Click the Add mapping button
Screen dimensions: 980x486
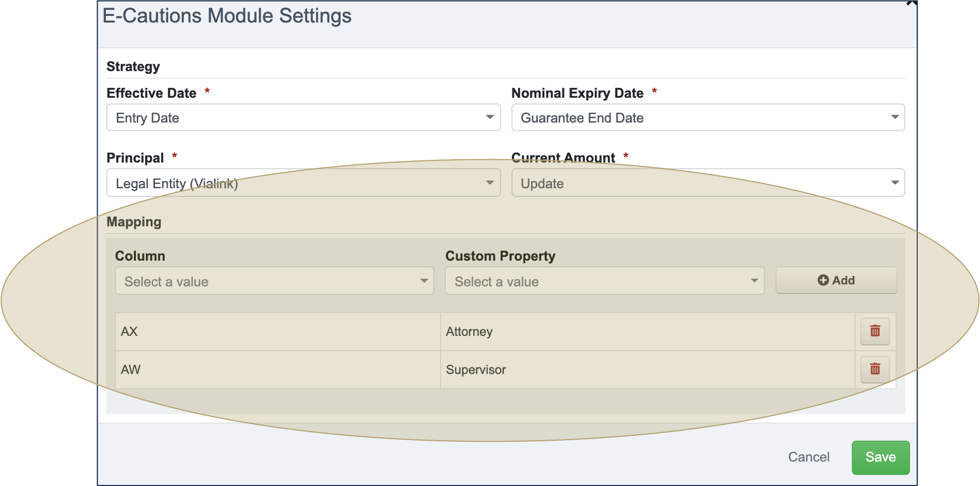pyautogui.click(x=836, y=280)
